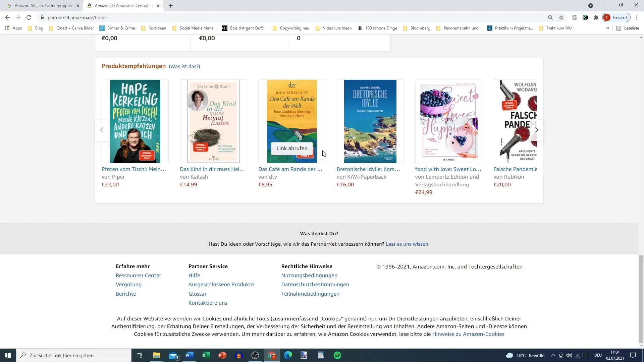Image resolution: width=644 pixels, height=362 pixels.
Task: Click the Grammarly extension icon
Action: point(585,17)
